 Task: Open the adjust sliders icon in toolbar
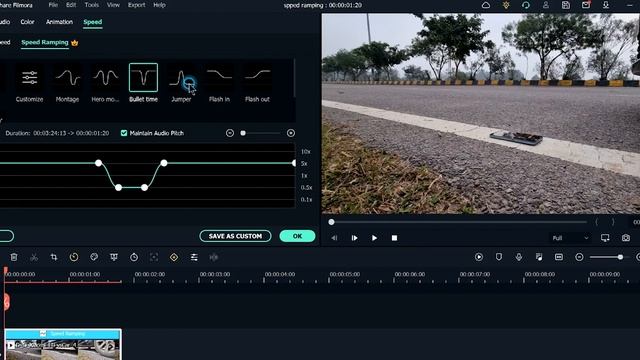click(194, 257)
